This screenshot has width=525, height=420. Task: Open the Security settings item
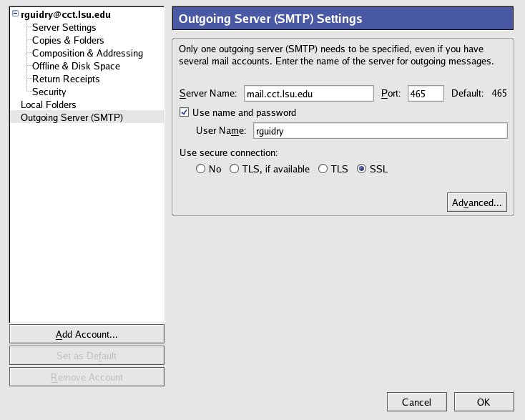click(49, 92)
